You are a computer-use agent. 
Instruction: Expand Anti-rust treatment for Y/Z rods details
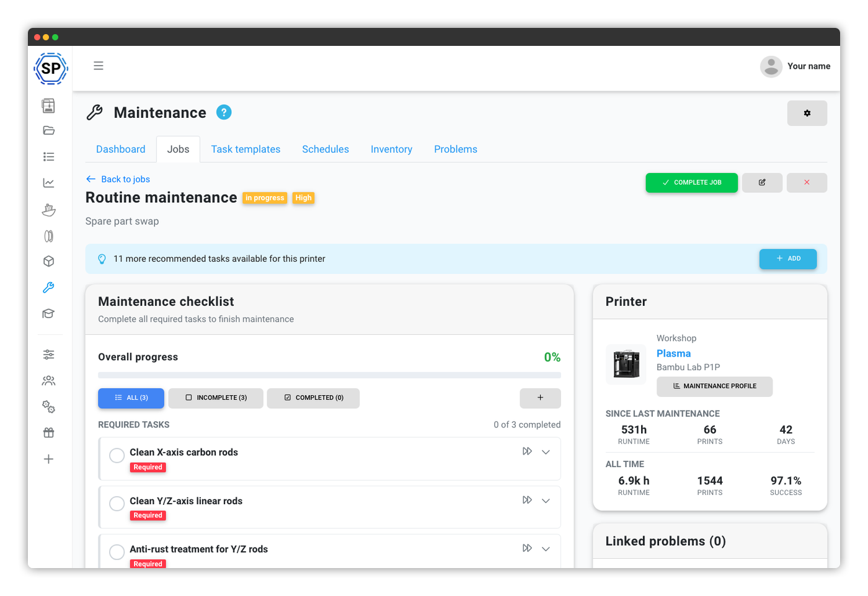[x=546, y=549]
